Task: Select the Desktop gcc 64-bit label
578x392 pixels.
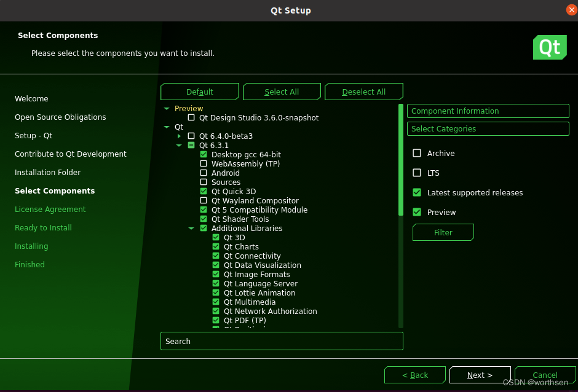Action: click(246, 154)
